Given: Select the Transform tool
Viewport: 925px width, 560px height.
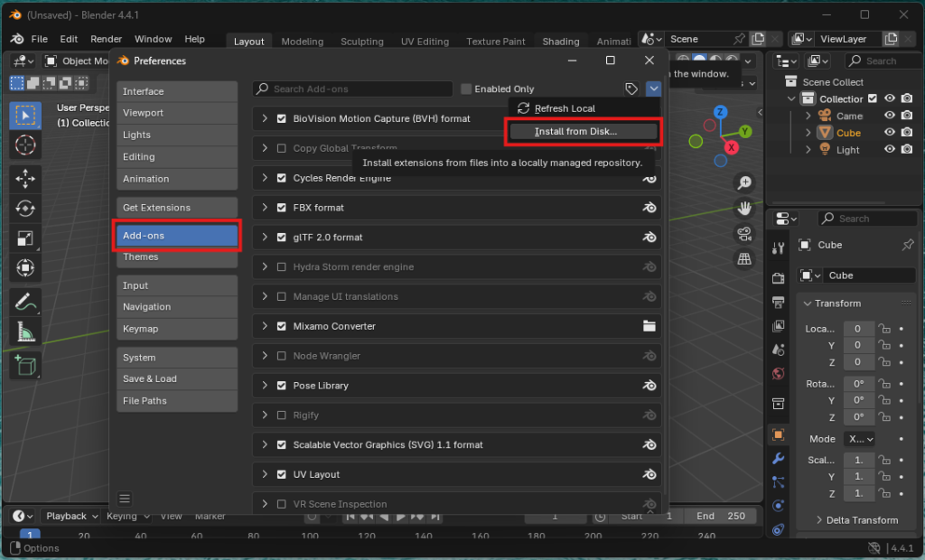Looking at the screenshot, I should [x=24, y=268].
